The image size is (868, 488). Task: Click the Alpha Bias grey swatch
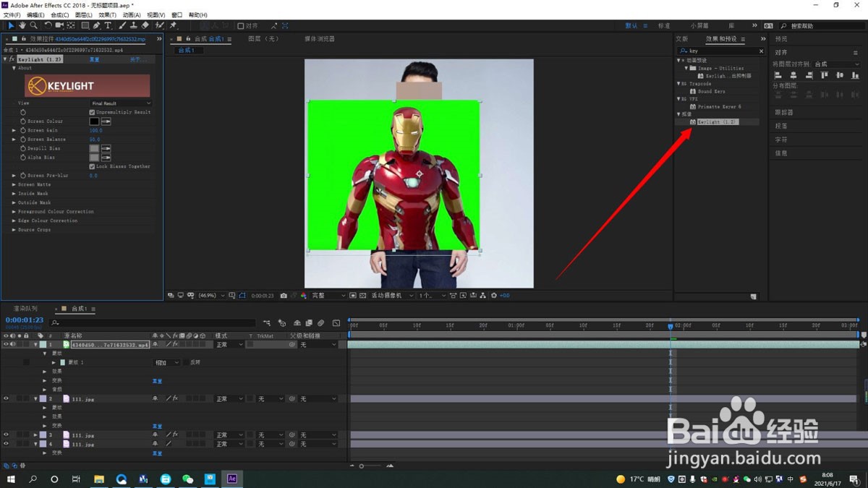pyautogui.click(x=94, y=157)
